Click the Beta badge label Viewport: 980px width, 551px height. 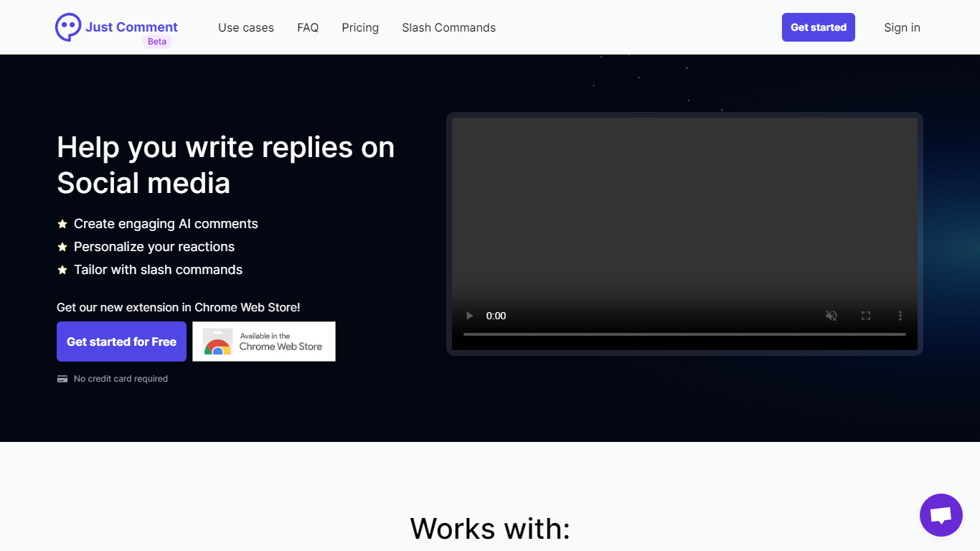(x=157, y=42)
